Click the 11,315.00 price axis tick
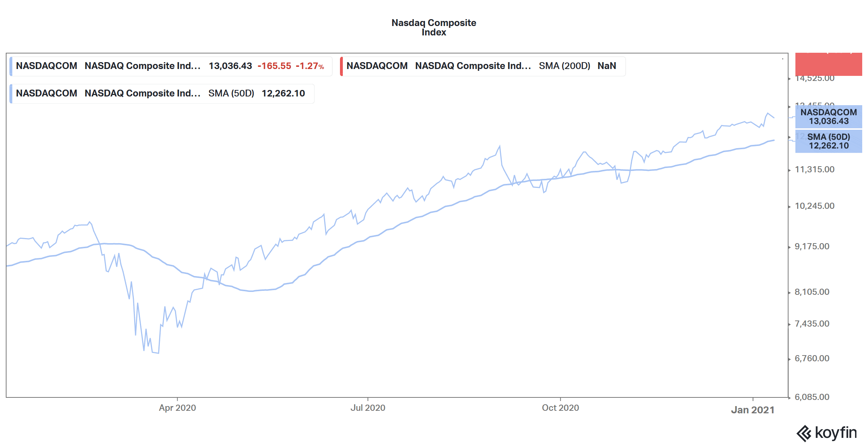Image resolution: width=868 pixels, height=448 pixels. pos(814,169)
